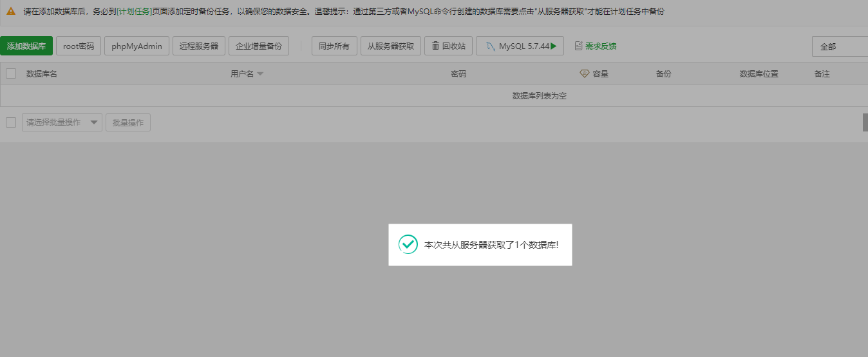Screen dimensions: 868x357
Task: Click the trash can icon in 回收站
Action: [436, 46]
